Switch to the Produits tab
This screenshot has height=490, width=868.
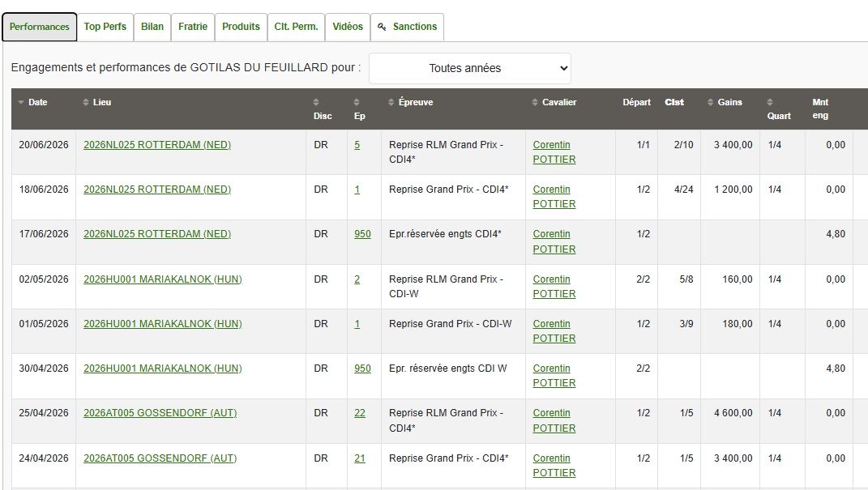241,27
